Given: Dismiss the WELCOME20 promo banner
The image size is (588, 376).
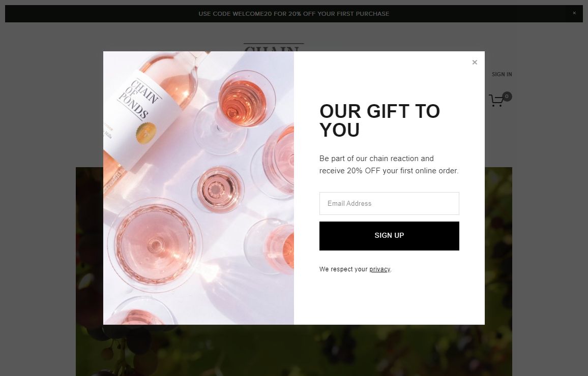Looking at the screenshot, I should [x=574, y=13].
